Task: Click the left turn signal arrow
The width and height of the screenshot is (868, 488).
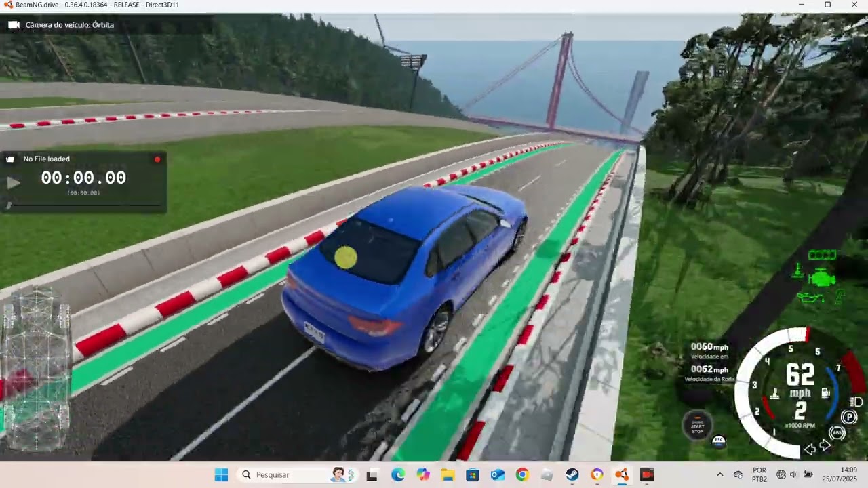Action: coord(810,449)
